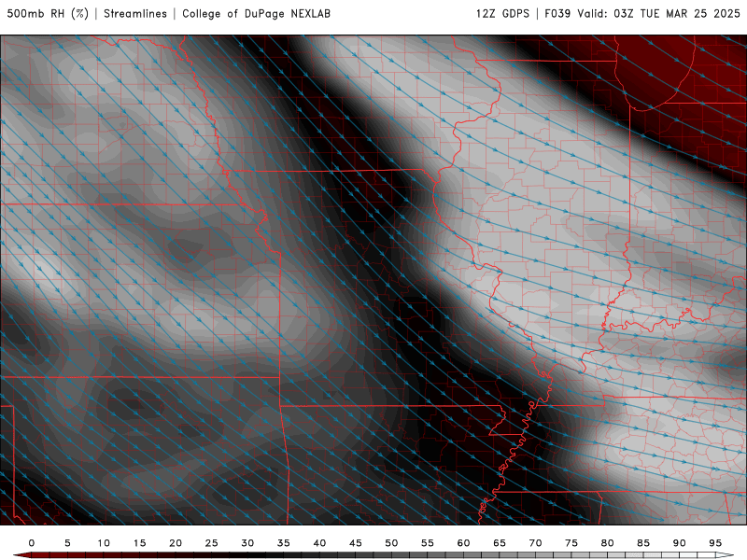Click the 80 label on the RH legend
Screen dimensions: 747x560
tap(608, 543)
